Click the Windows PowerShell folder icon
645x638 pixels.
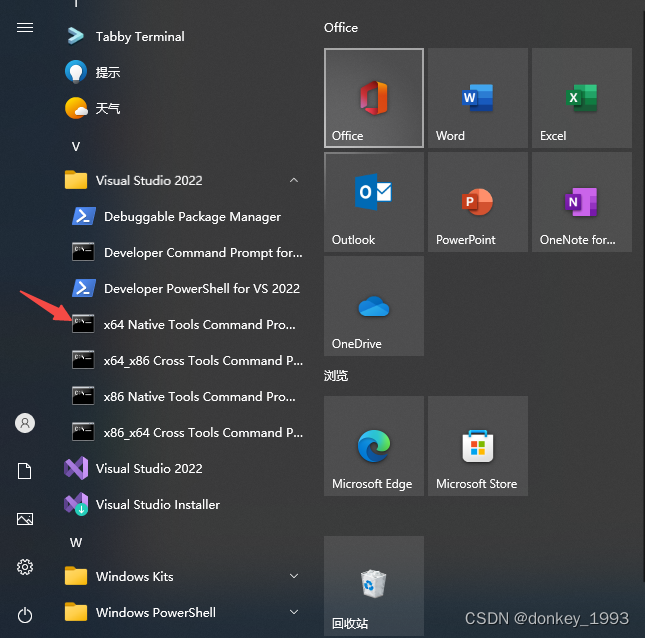coord(76,612)
